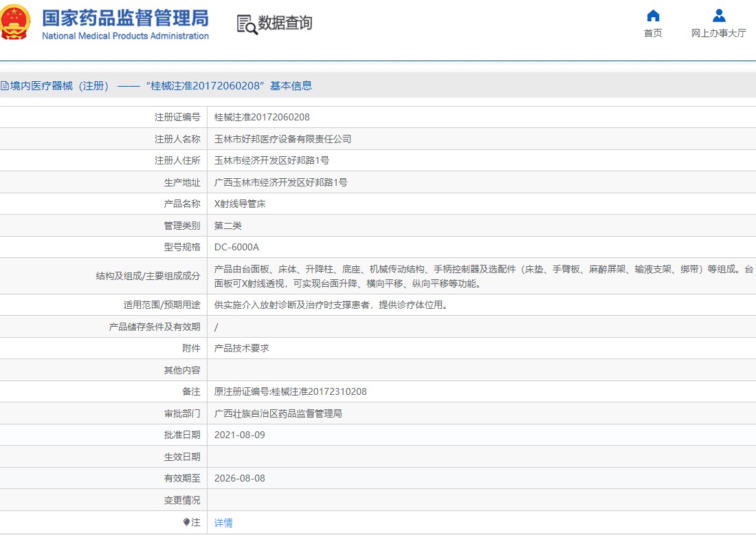Click the 国家药品监督管理局 title
This screenshot has width=756, height=540.
pos(125,18)
